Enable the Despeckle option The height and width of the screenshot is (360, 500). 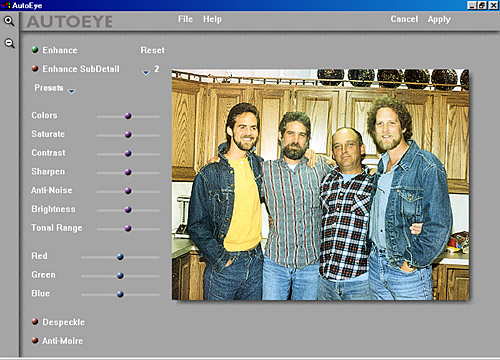[35, 322]
